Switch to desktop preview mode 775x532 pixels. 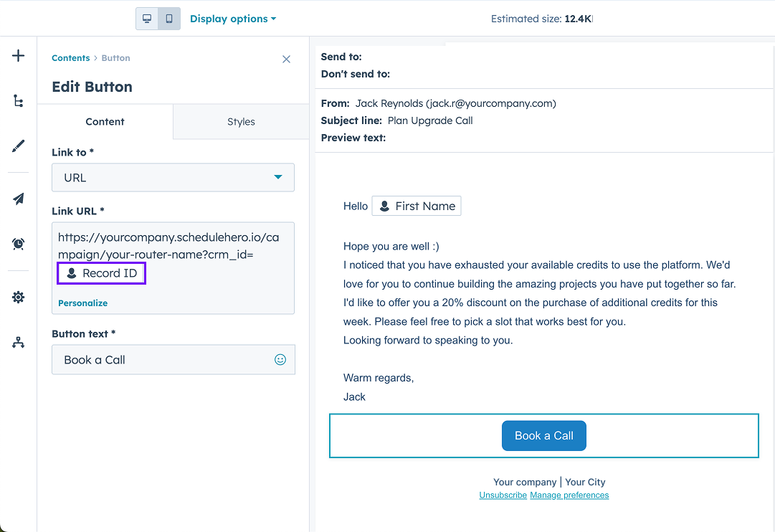pos(147,18)
